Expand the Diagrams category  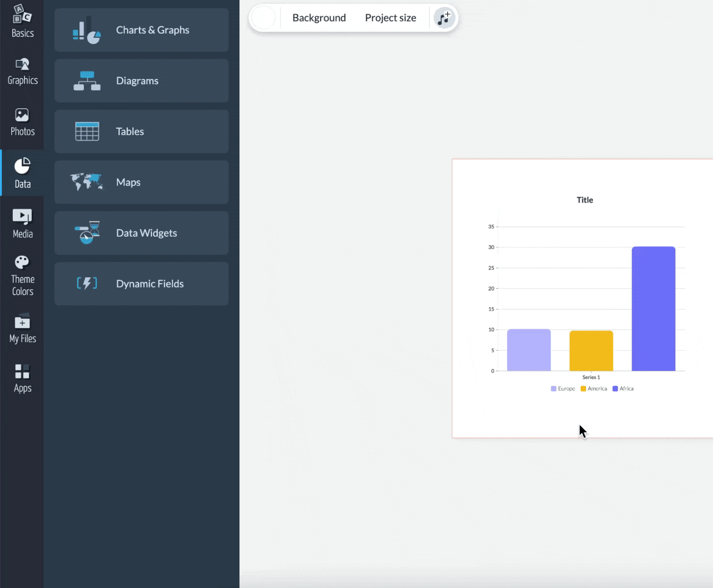pos(141,81)
